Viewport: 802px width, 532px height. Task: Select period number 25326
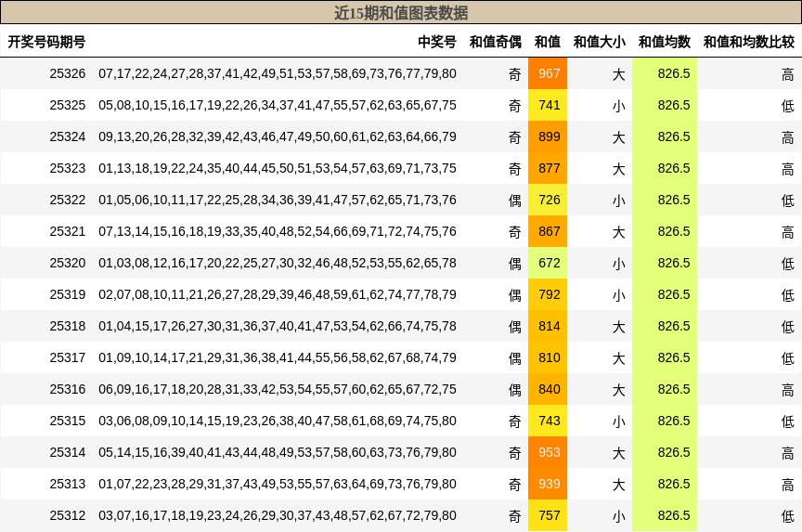coord(68,73)
